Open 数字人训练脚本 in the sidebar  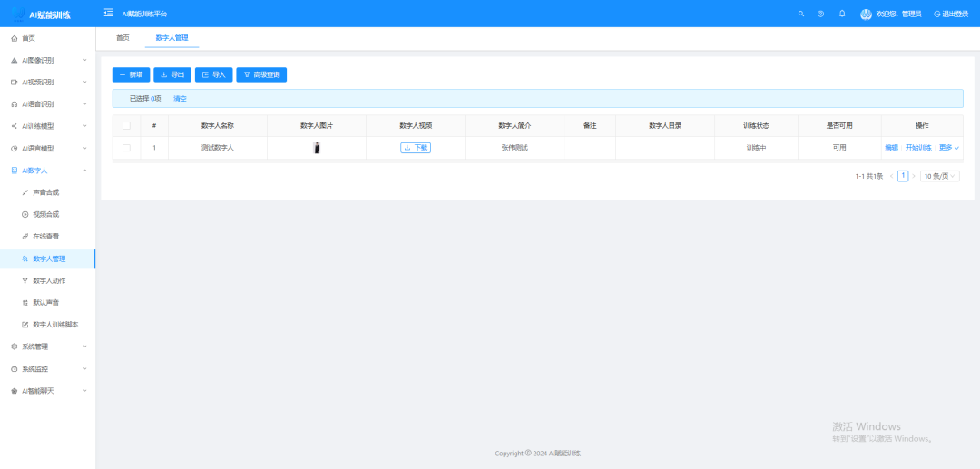pyautogui.click(x=55, y=325)
